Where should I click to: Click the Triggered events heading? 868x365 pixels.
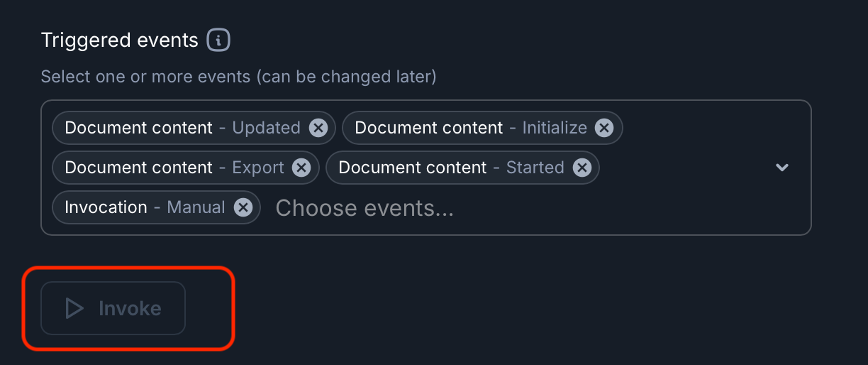pyautogui.click(x=119, y=40)
